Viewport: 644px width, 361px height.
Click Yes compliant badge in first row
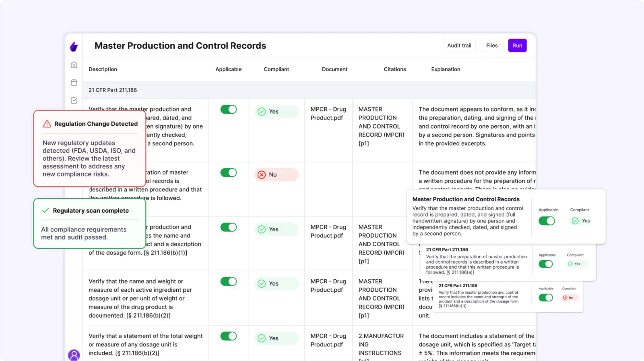click(277, 112)
